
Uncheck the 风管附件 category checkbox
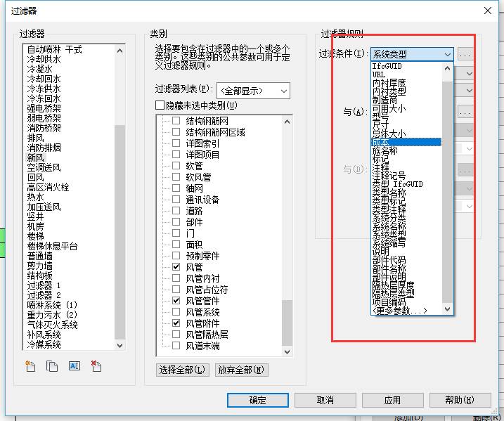176,323
